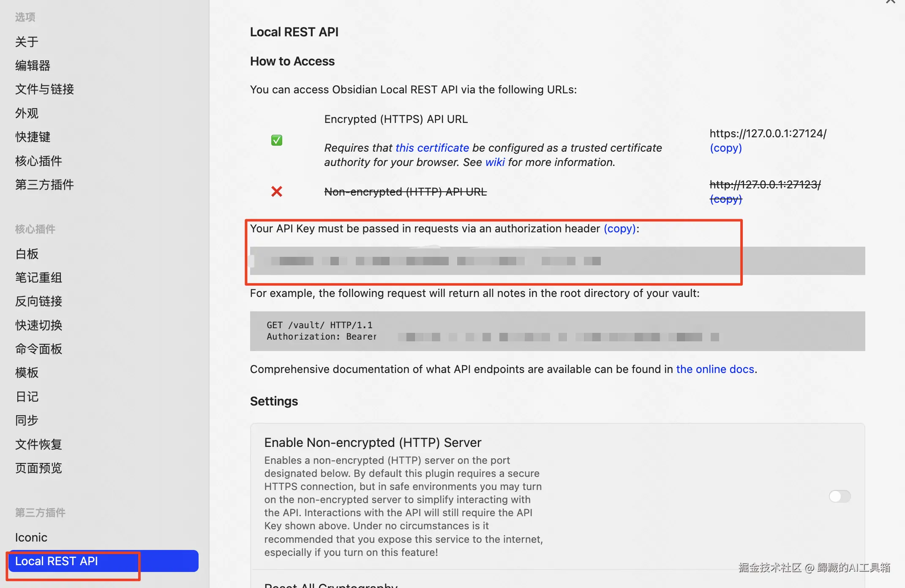The height and width of the screenshot is (588, 905).
Task: Go to 快捷键 settings
Action: point(33,137)
